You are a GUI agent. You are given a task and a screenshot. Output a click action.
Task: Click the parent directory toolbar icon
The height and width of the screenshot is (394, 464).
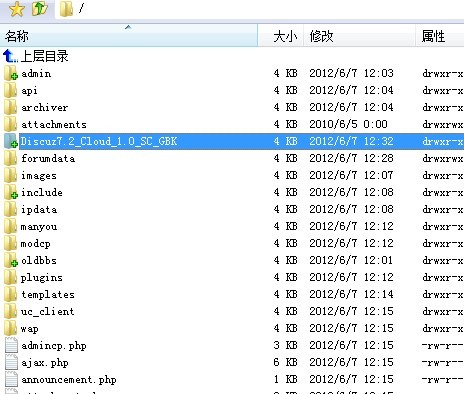(40, 9)
